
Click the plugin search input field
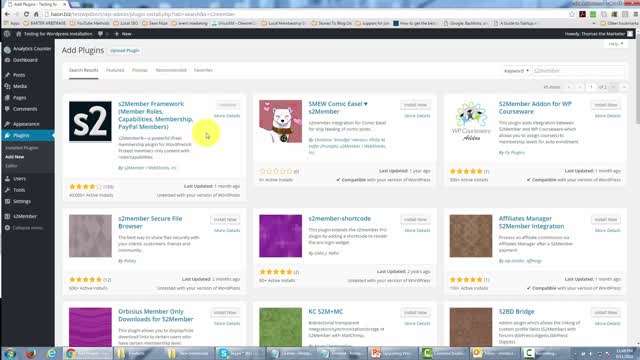pos(578,71)
